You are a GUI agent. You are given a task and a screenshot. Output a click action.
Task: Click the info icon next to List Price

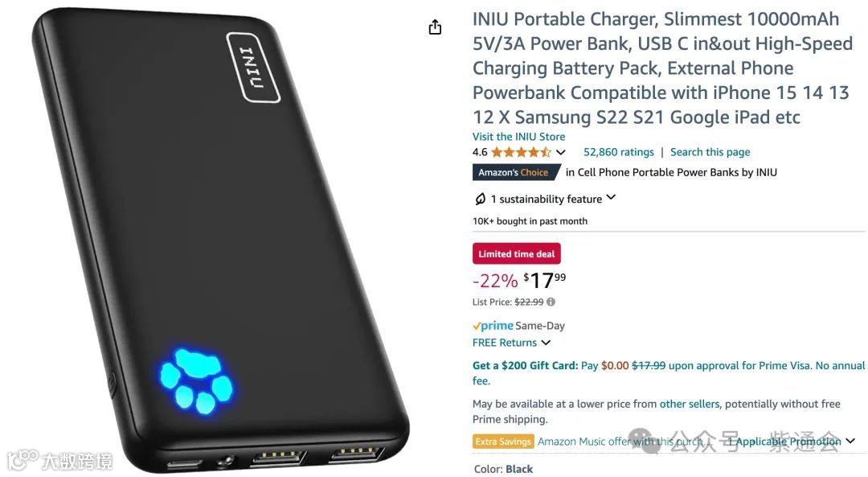(551, 302)
